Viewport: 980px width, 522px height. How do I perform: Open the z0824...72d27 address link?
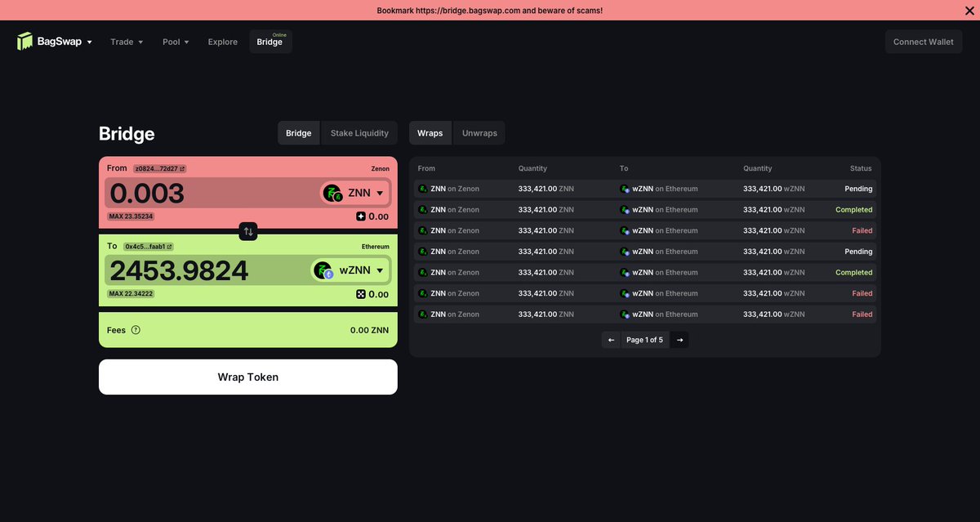[x=159, y=168]
